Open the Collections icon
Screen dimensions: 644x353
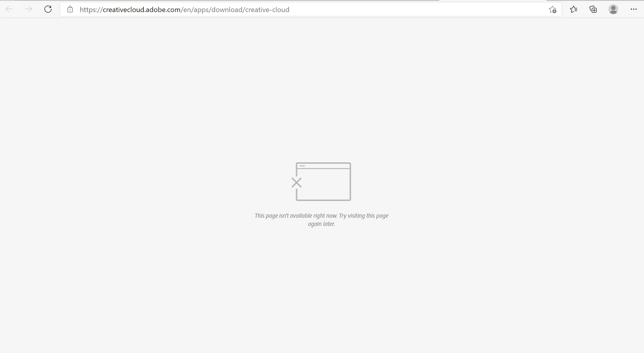pyautogui.click(x=593, y=9)
